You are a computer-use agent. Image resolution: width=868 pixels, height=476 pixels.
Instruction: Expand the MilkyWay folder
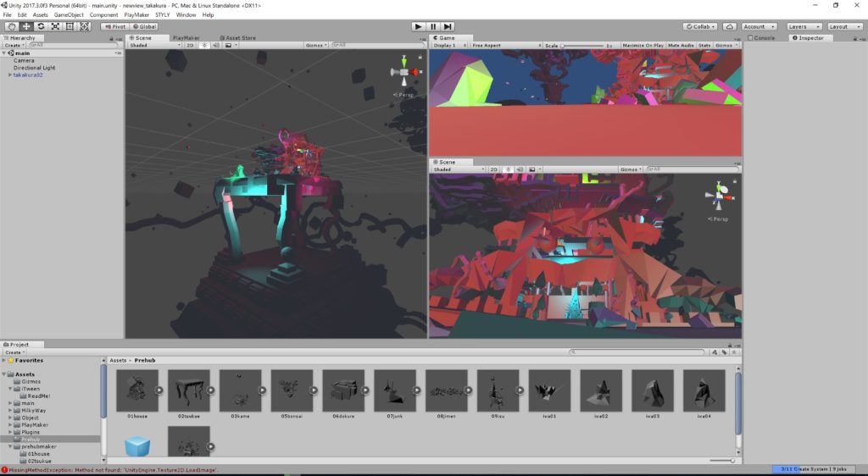coord(10,410)
